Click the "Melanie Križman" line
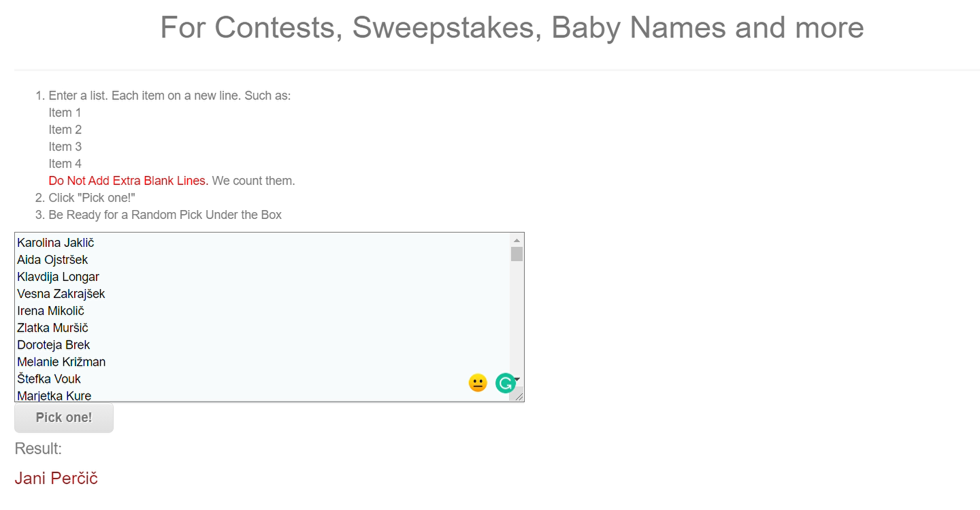Viewport: 980px width, 510px height. click(61, 362)
